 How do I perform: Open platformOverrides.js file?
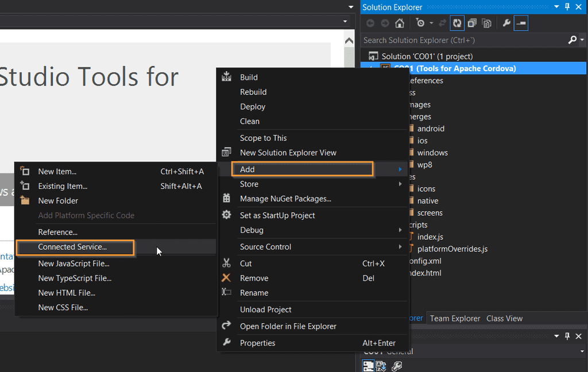tap(452, 249)
